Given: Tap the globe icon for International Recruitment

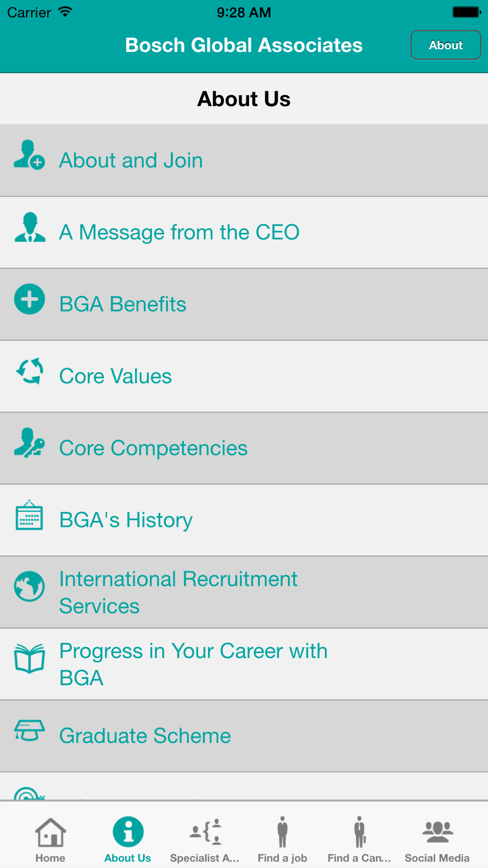Looking at the screenshot, I should coord(29,586).
